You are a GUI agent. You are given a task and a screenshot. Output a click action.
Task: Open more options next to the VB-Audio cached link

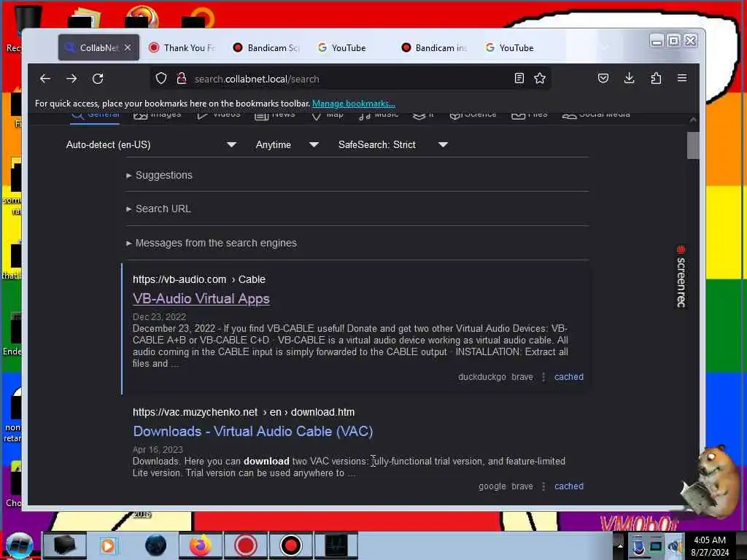543,377
